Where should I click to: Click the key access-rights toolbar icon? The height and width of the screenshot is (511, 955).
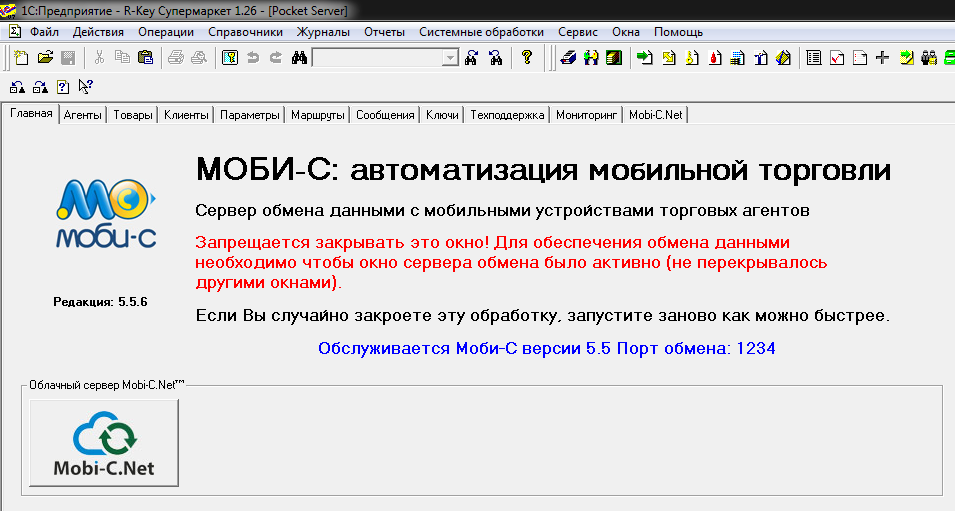click(230, 58)
